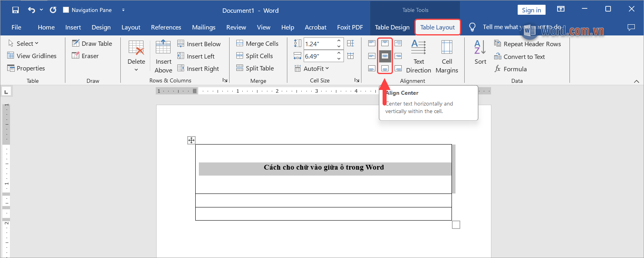Open table Properties
The height and width of the screenshot is (258, 644).
(x=26, y=68)
